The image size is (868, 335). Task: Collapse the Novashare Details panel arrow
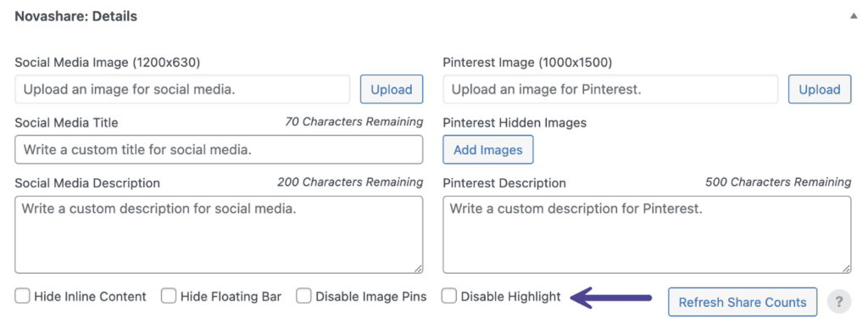(853, 17)
